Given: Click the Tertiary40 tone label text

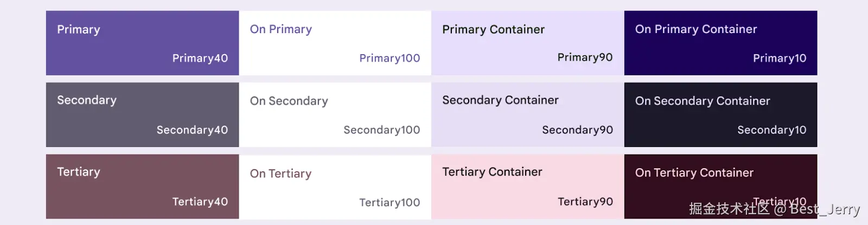Looking at the screenshot, I should click(200, 202).
